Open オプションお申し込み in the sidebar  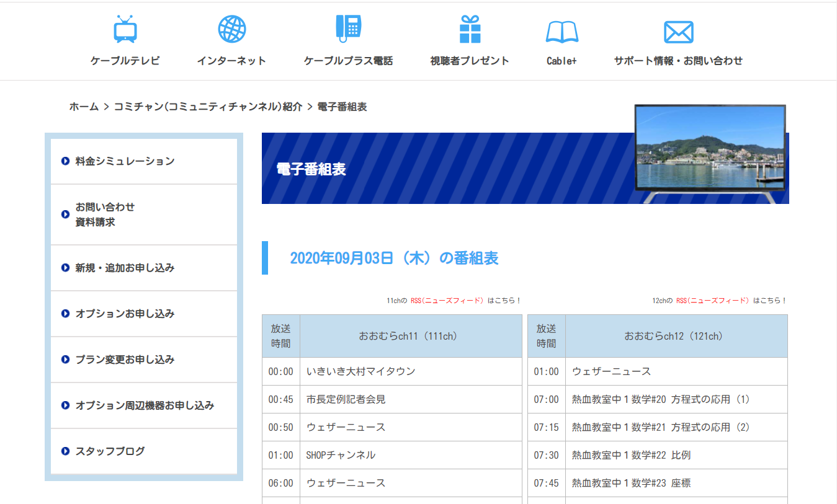point(144,314)
